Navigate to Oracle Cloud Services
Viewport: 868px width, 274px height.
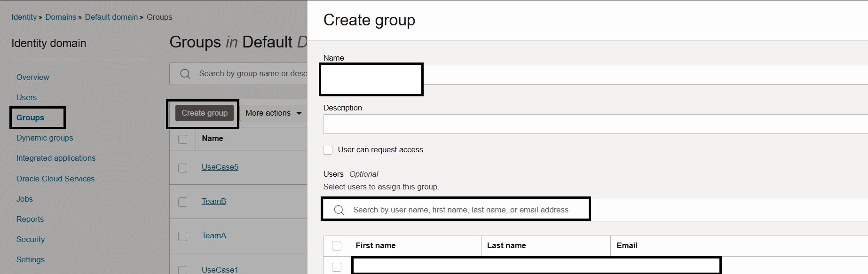pyautogui.click(x=55, y=179)
